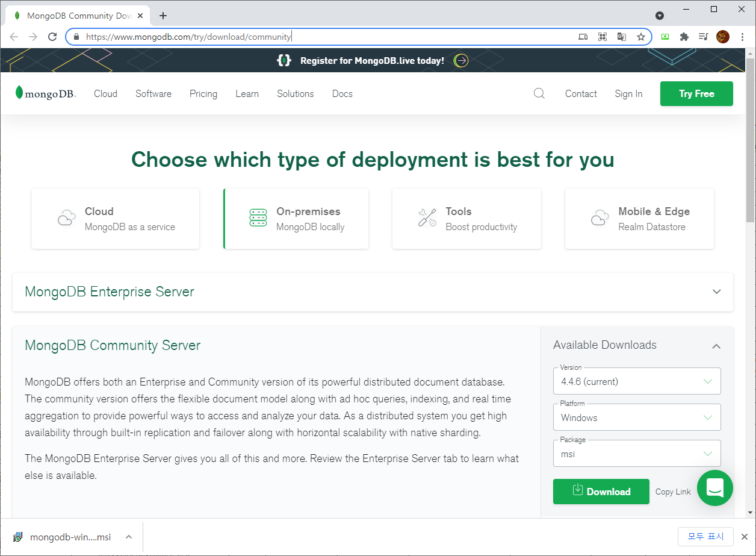Open Chrome three-dot menu
The height and width of the screenshot is (556, 756).
[x=742, y=37]
